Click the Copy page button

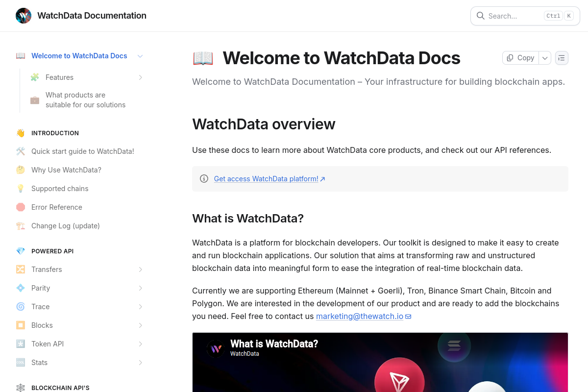520,58
